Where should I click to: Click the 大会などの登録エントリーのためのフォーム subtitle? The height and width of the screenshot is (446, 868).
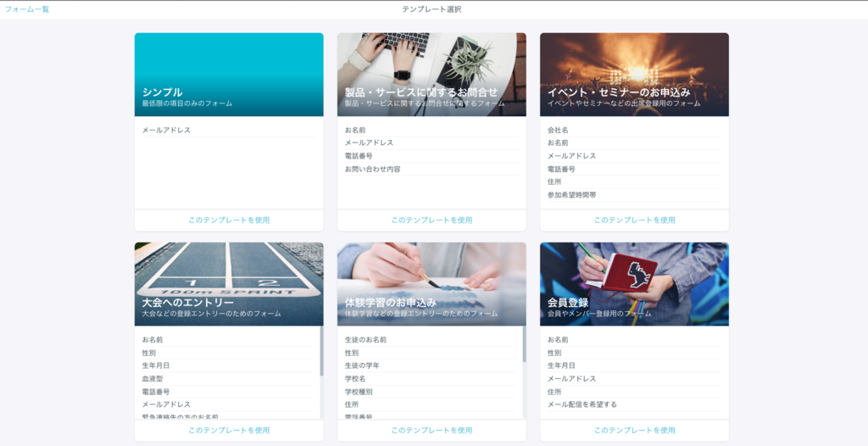tap(211, 314)
